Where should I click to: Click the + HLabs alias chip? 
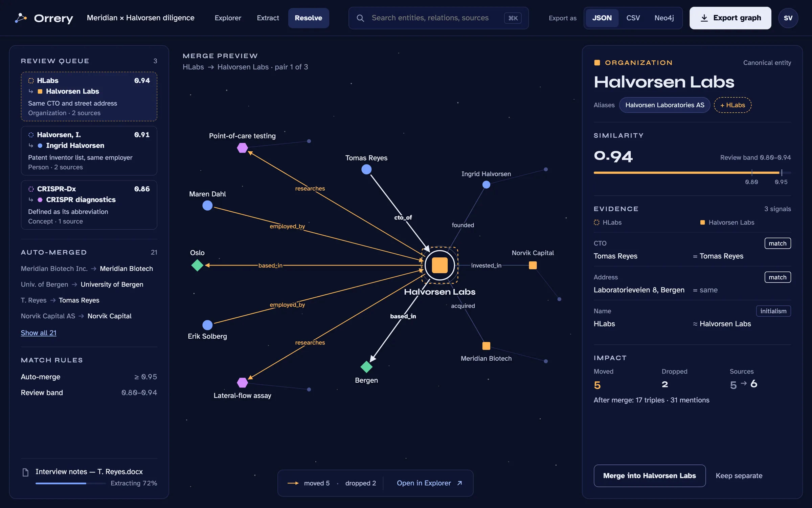732,105
